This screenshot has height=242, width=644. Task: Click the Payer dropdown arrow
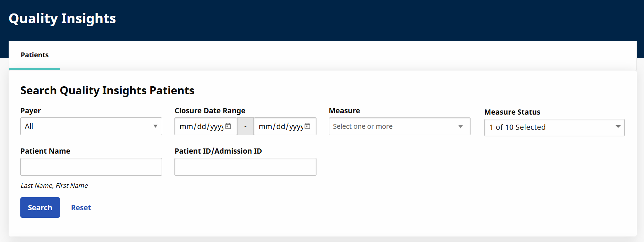coord(155,126)
